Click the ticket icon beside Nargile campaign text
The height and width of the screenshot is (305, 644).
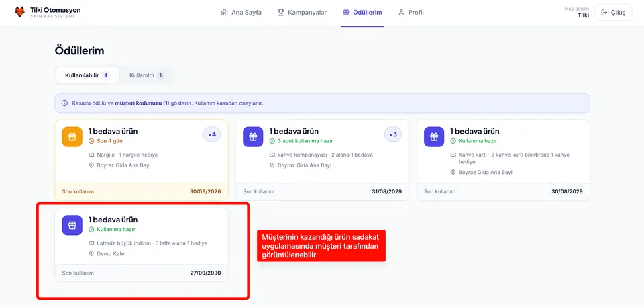(91, 155)
